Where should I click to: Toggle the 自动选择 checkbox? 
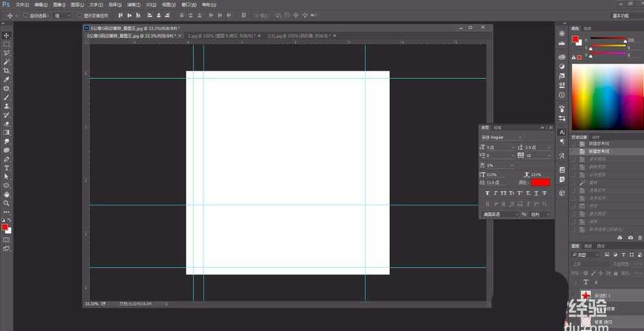coord(25,15)
